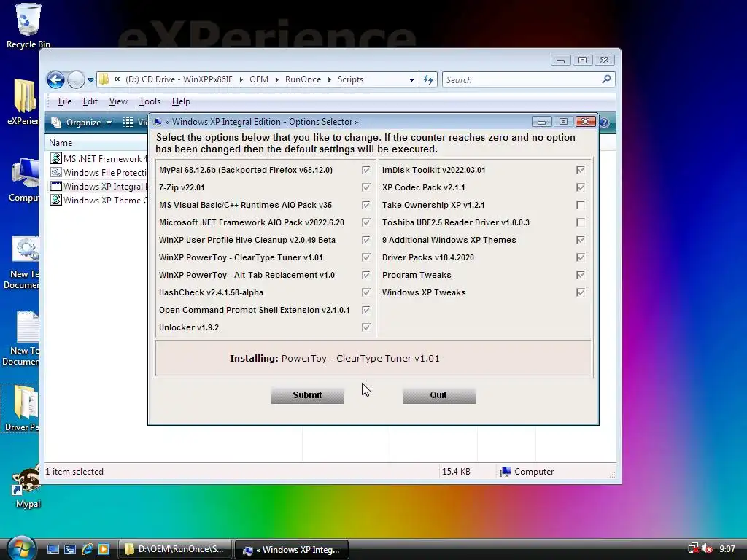Screen dimensions: 747x560
Task: Open recent pages dropdown next to Forward
Action: pyautogui.click(x=90, y=80)
